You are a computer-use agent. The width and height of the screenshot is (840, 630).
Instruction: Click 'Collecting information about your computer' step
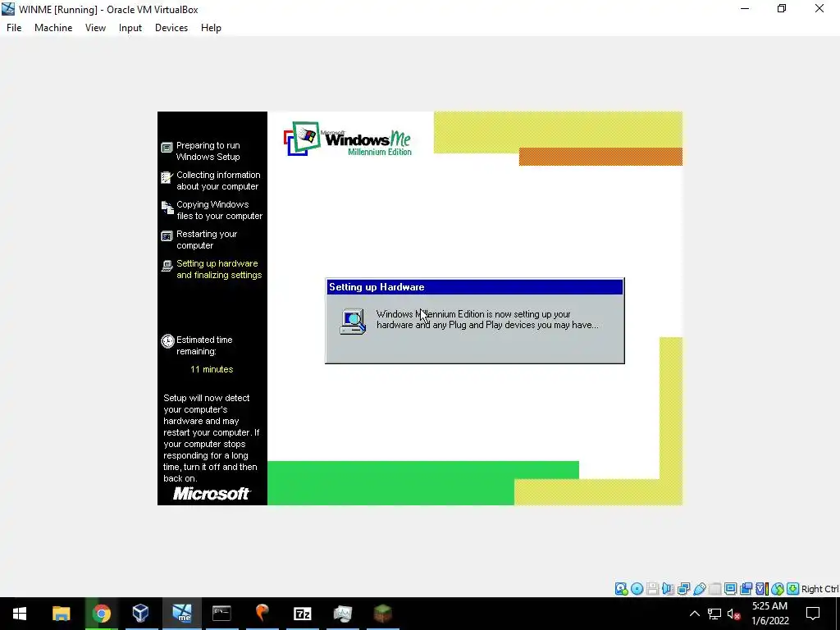coord(218,180)
